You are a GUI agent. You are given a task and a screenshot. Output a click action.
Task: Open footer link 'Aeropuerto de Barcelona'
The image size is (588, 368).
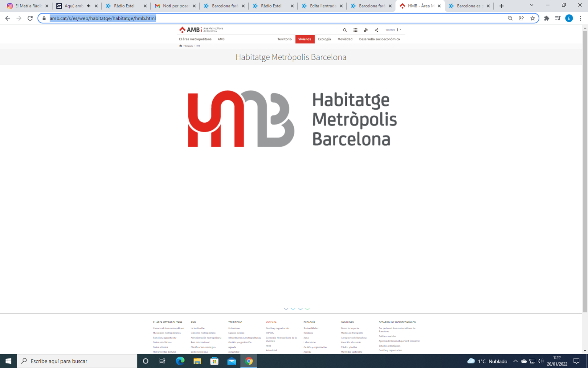pos(354,338)
